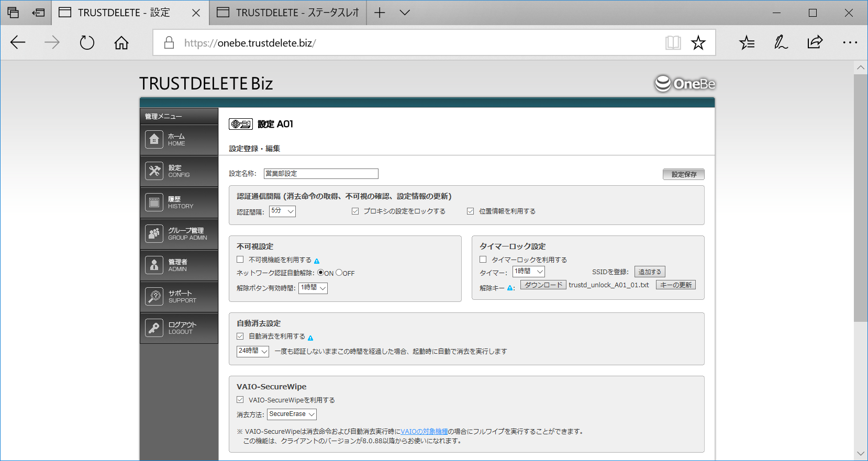Toggle VAIO-SecureWipeを利用する checkbox
The width and height of the screenshot is (868, 461).
click(240, 399)
